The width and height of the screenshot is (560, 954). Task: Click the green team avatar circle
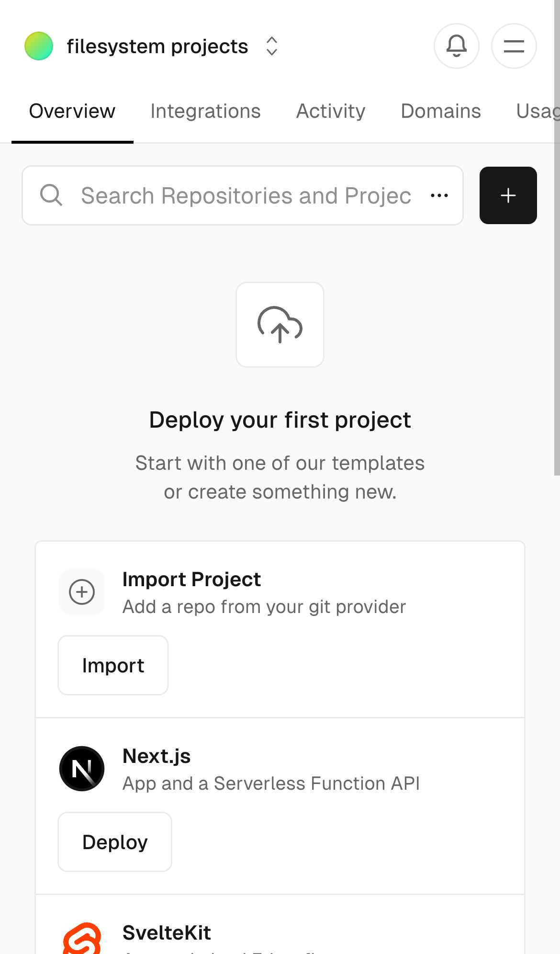coord(39,46)
